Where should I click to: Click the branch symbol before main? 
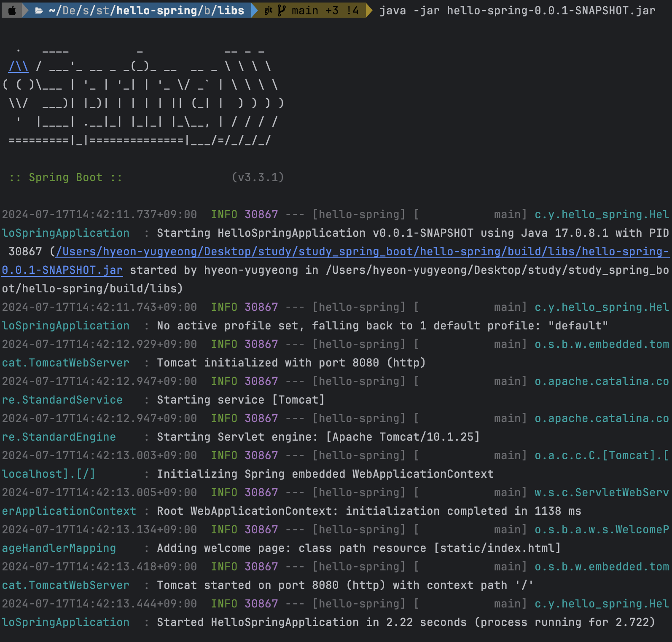click(x=282, y=11)
